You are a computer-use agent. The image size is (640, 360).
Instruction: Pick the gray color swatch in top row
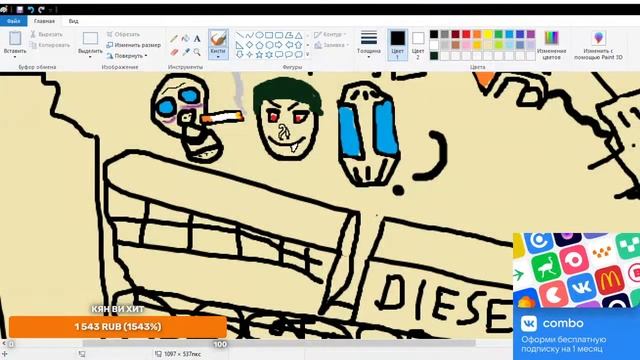[445, 34]
